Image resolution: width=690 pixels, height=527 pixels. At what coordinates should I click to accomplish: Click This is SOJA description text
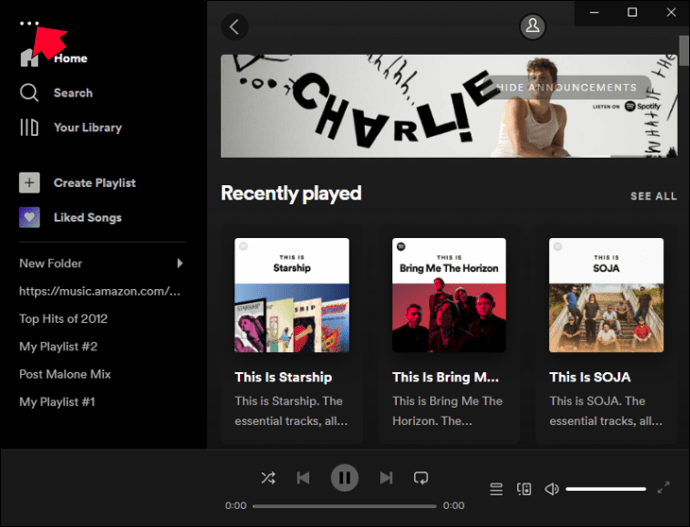tap(606, 411)
